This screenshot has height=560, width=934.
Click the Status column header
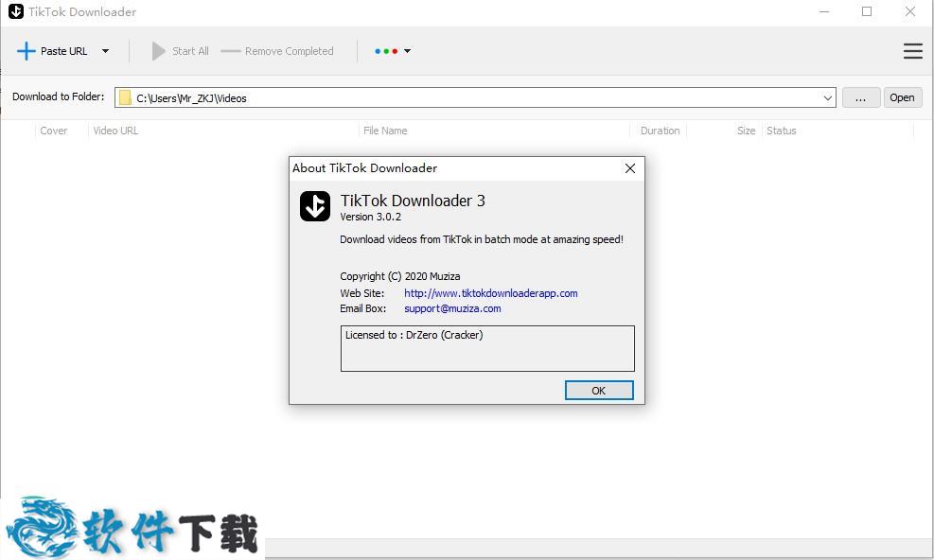tap(781, 131)
